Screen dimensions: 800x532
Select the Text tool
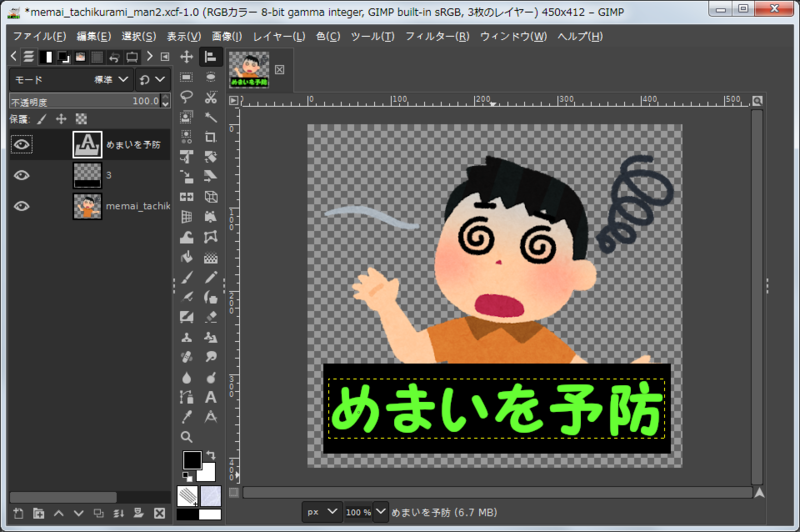coord(211,397)
